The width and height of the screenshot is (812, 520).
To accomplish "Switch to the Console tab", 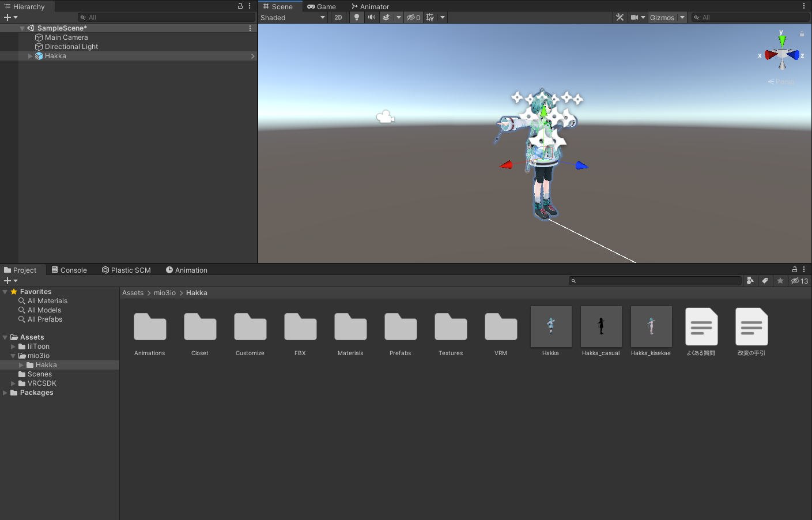I will click(x=69, y=270).
